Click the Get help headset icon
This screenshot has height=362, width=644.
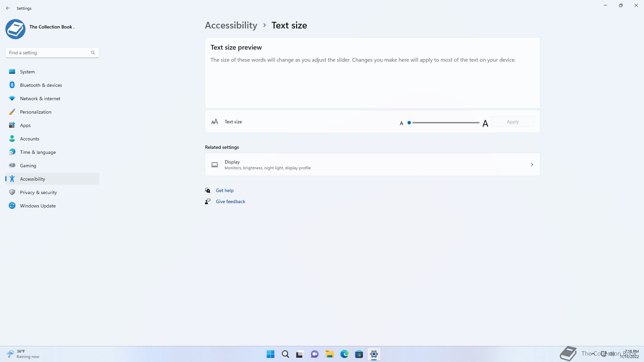(208, 190)
